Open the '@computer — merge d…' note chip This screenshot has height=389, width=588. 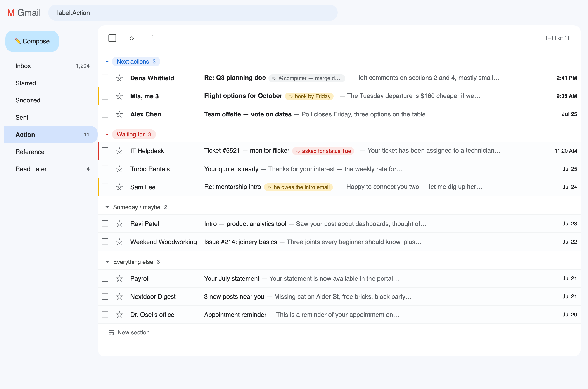[x=307, y=78]
